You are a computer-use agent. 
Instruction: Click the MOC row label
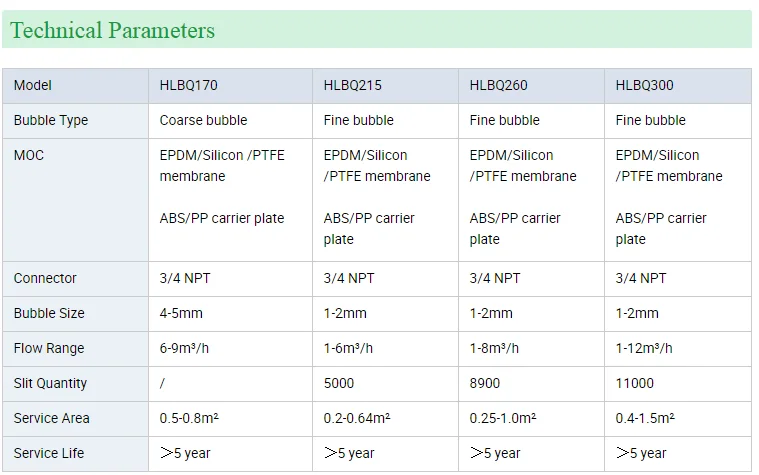click(x=29, y=155)
